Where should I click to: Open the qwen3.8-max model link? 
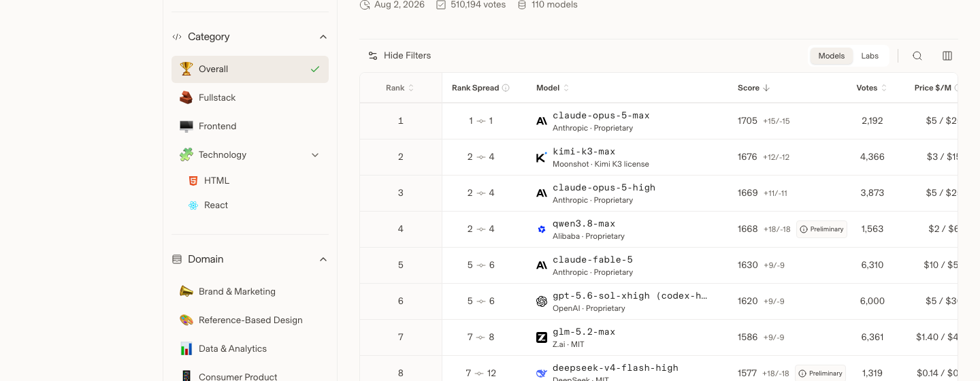point(584,224)
